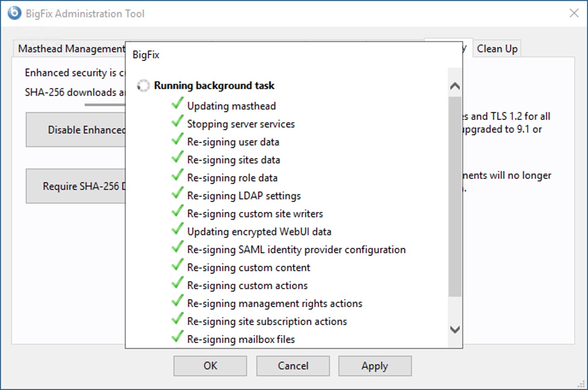Click the checkmark beside Re-signing LDAP settings
The height and width of the screenshot is (390, 588).
pyautogui.click(x=177, y=194)
